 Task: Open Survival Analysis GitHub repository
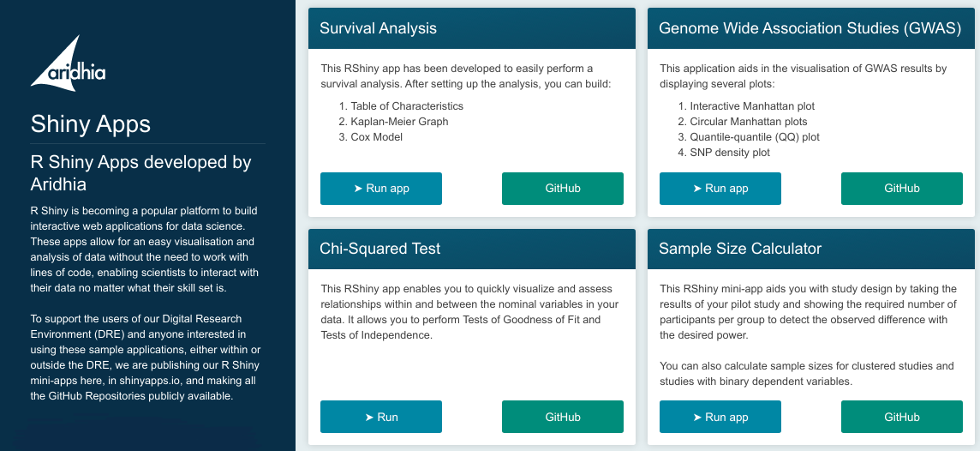click(563, 189)
